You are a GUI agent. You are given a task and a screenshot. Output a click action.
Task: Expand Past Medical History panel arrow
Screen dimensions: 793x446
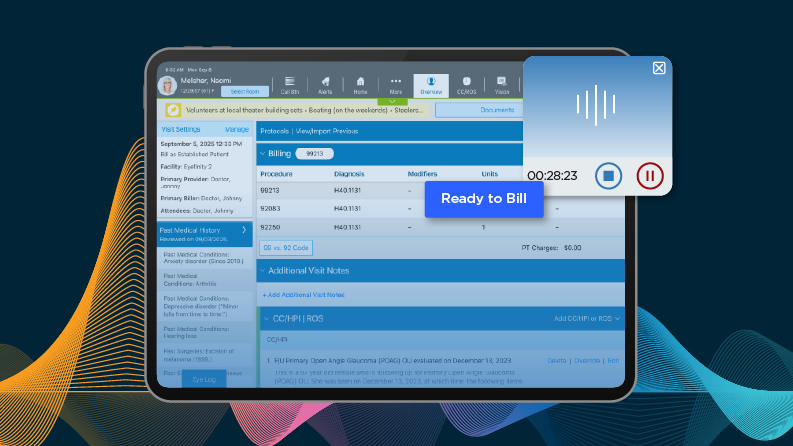[244, 230]
